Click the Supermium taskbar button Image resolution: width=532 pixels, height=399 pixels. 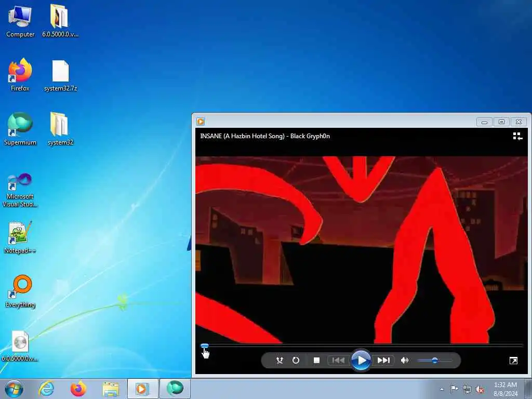[x=175, y=389]
